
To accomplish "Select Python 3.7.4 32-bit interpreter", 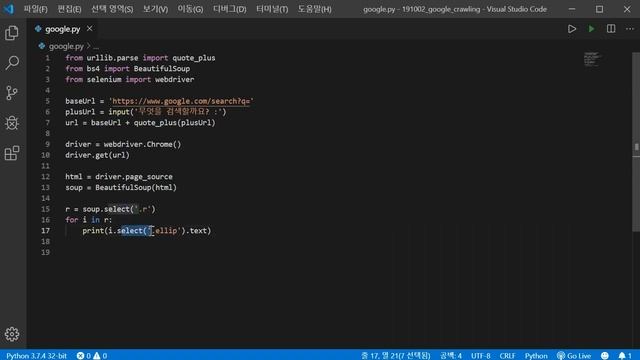I will (36, 356).
